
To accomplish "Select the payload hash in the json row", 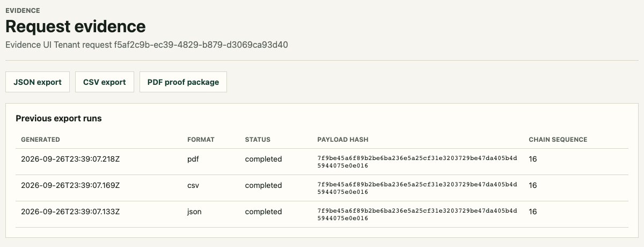I will (418, 214).
